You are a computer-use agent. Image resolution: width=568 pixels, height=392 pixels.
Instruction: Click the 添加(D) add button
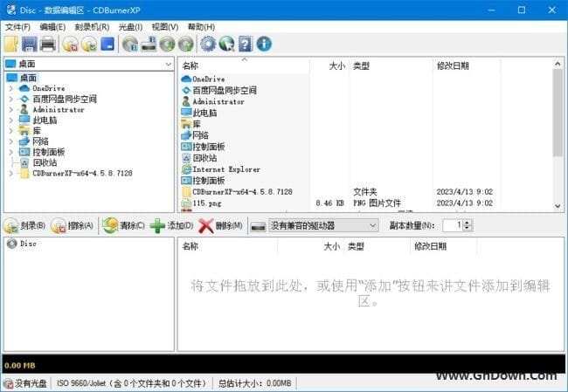click(171, 225)
